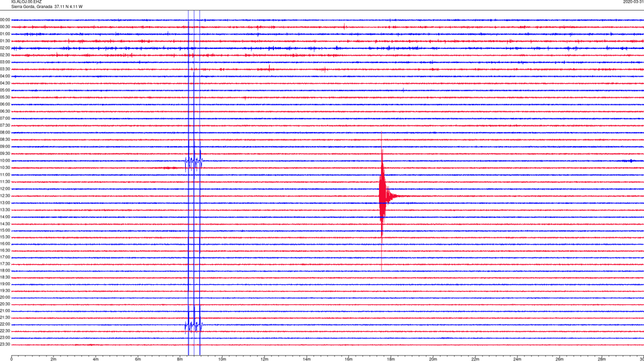Screen dimensions: 644x362
Task: Select the 01:30 trace time label
Action: tap(5, 41)
